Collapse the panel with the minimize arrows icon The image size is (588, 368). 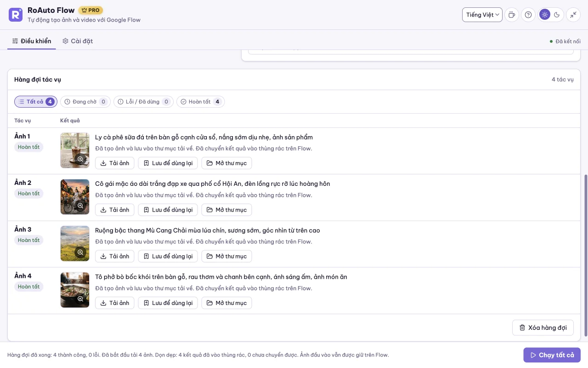pyautogui.click(x=573, y=15)
